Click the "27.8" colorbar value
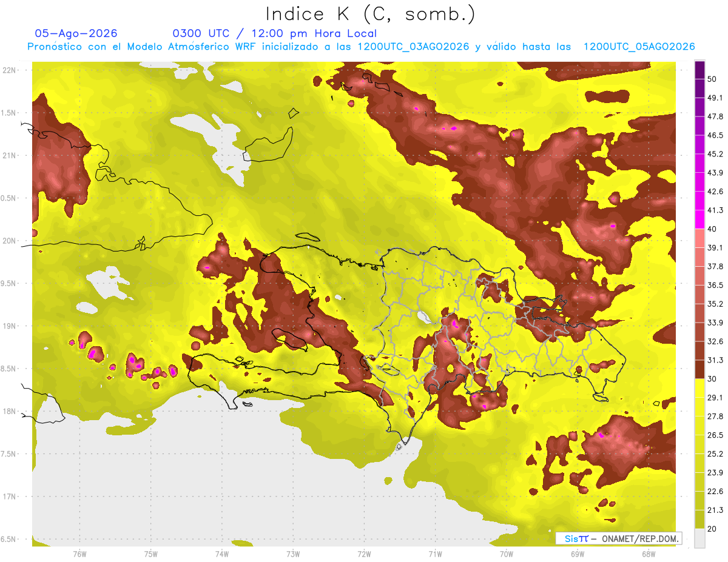The width and height of the screenshot is (728, 562). click(x=715, y=416)
